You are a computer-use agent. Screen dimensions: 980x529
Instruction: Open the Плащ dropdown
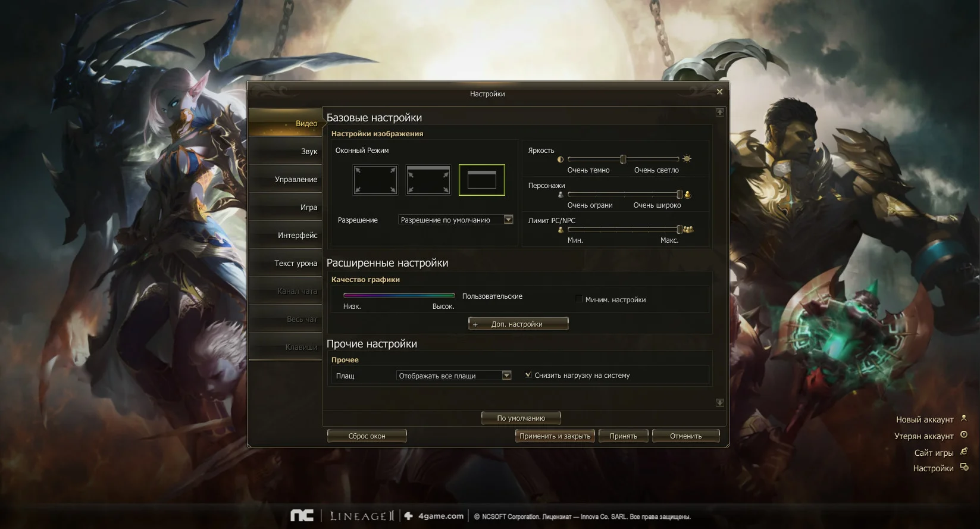pyautogui.click(x=454, y=375)
